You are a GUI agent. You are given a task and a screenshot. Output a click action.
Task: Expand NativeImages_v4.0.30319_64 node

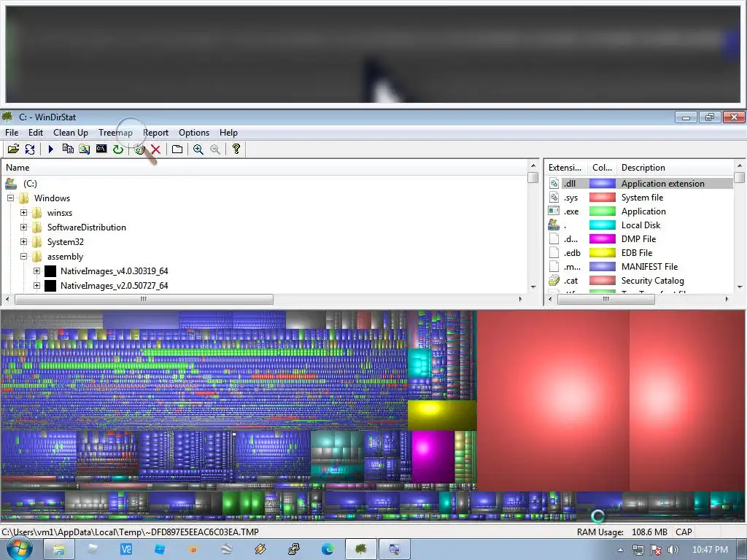click(x=36, y=271)
